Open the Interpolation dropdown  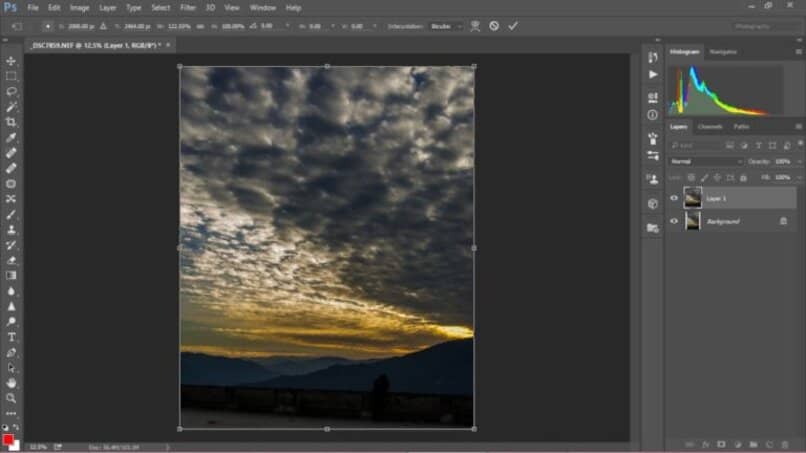(x=446, y=26)
